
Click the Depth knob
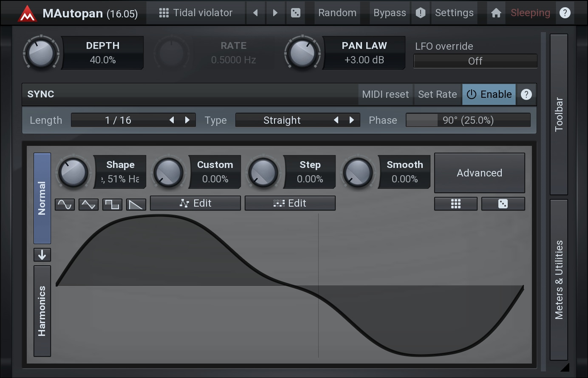(41, 53)
